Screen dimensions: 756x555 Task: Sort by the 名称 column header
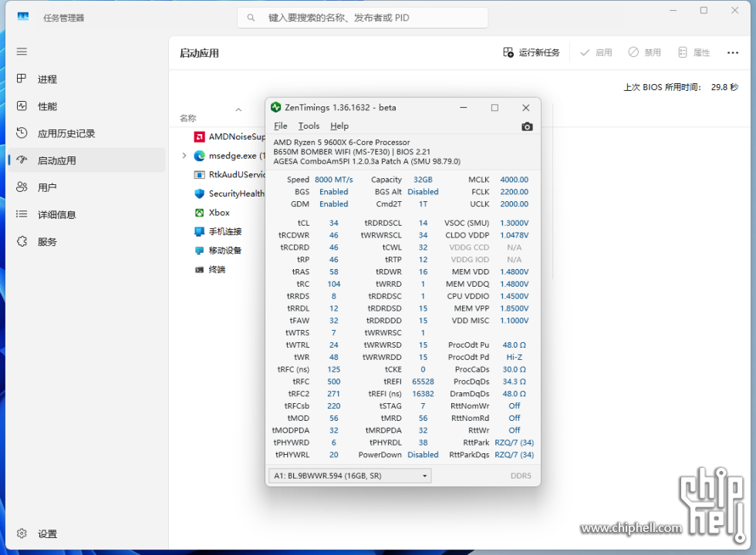188,118
